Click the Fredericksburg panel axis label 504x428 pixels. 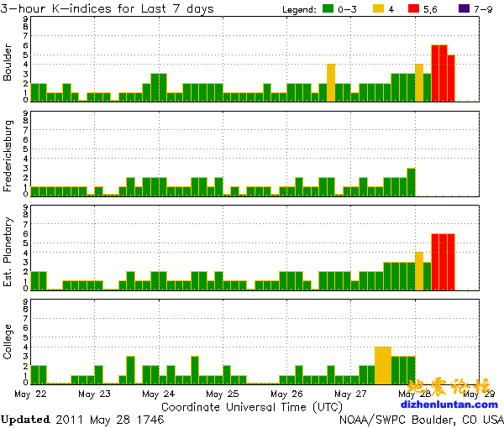[8, 158]
